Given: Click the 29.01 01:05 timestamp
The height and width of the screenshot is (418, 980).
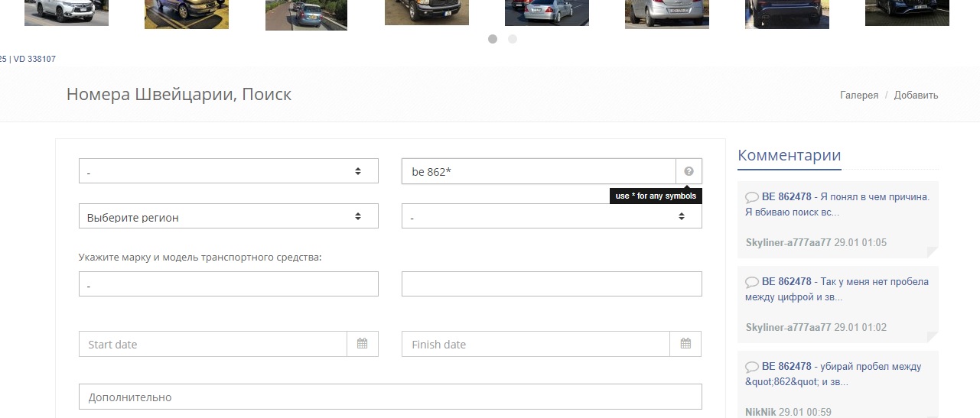Looking at the screenshot, I should click(861, 242).
